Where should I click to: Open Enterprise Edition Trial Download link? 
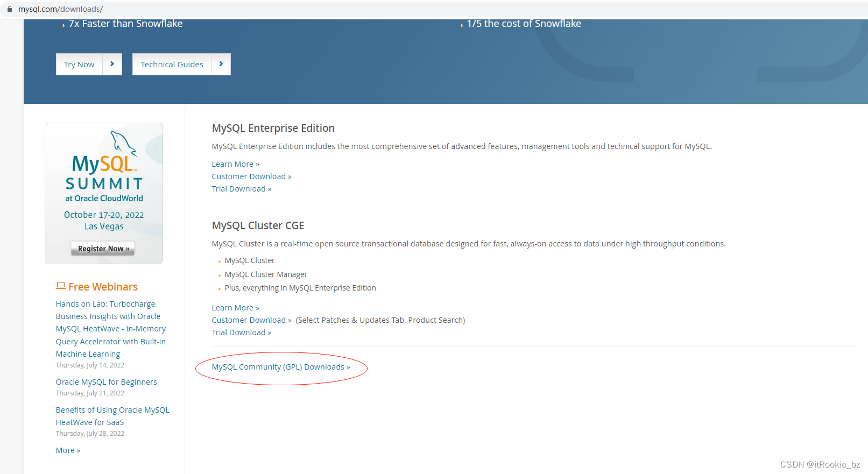click(242, 189)
